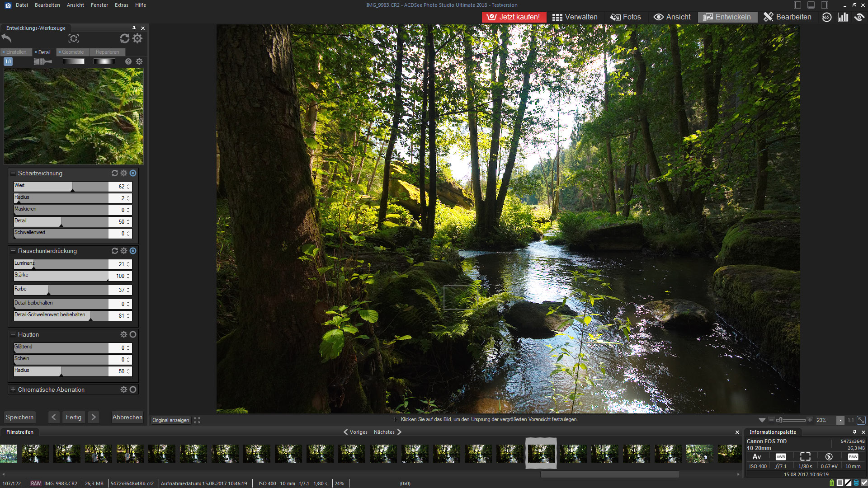This screenshot has height=488, width=868.
Task: Switch to Verwalten mode
Action: (x=575, y=17)
